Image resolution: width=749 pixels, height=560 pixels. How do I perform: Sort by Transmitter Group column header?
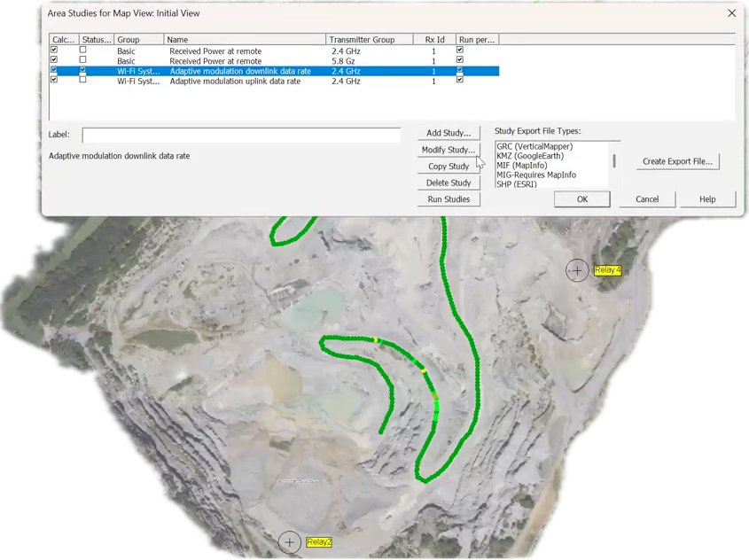[x=370, y=40]
